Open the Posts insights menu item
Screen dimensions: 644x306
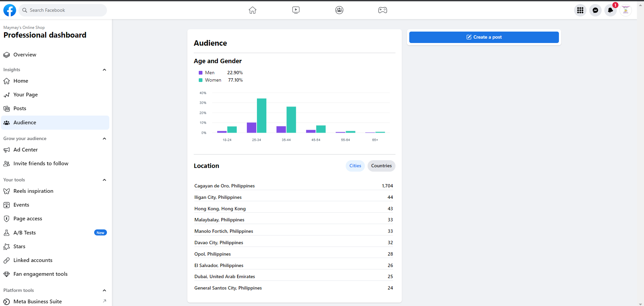(x=20, y=108)
